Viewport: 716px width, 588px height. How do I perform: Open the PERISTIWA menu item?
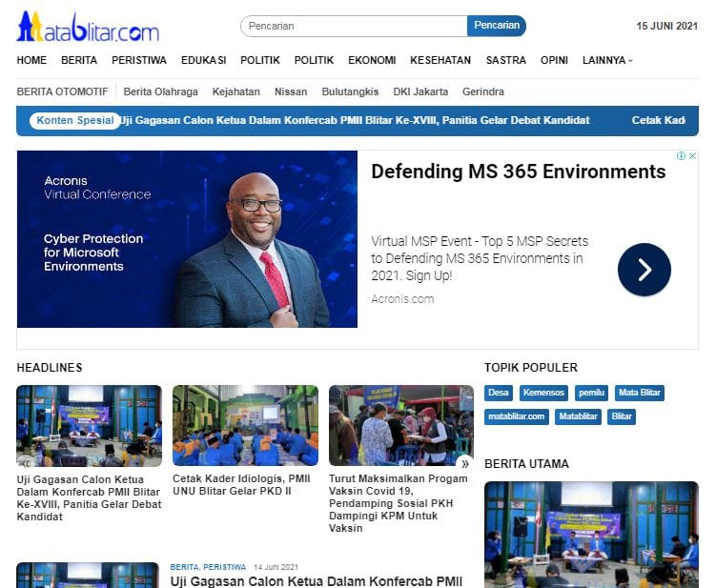click(139, 60)
